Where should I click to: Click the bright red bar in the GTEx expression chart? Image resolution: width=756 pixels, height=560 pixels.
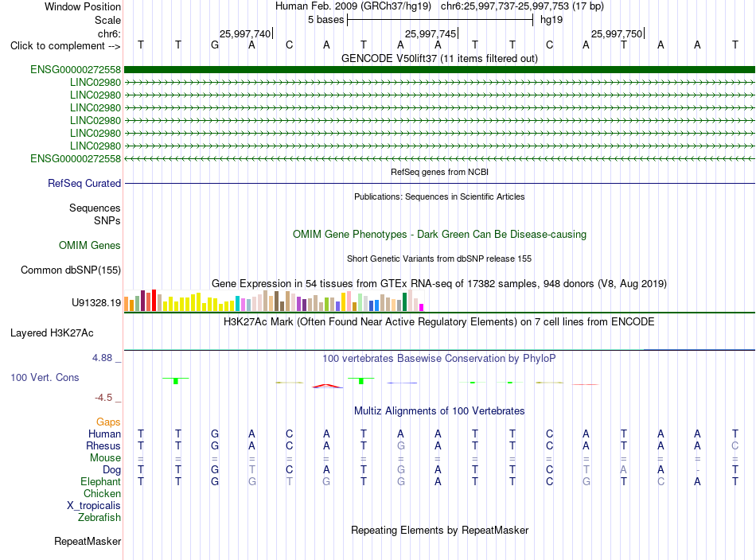pos(154,300)
